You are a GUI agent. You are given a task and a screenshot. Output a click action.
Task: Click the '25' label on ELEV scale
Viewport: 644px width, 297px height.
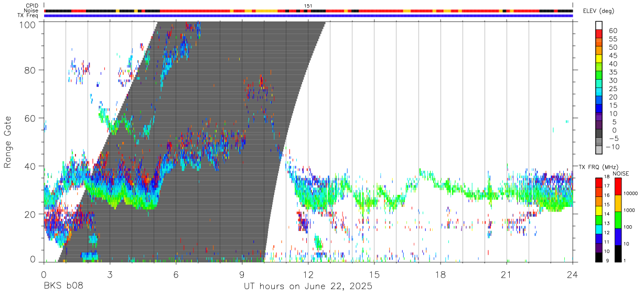[612, 89]
